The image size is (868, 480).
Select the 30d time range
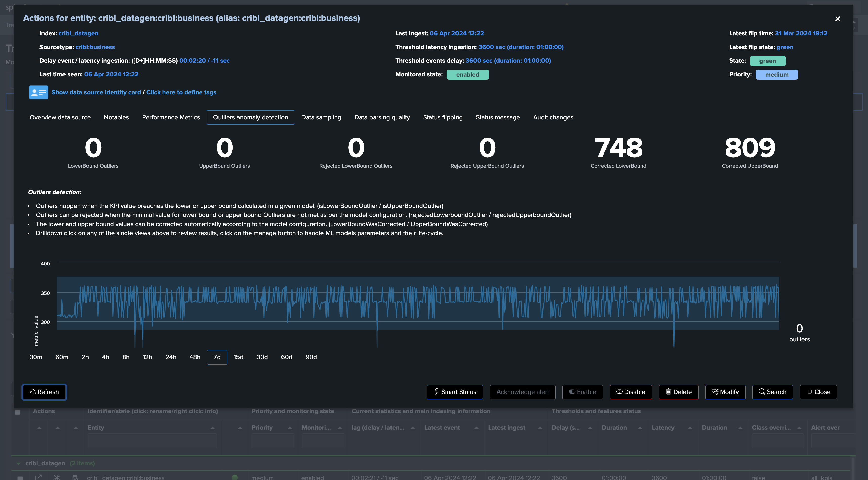[262, 357]
